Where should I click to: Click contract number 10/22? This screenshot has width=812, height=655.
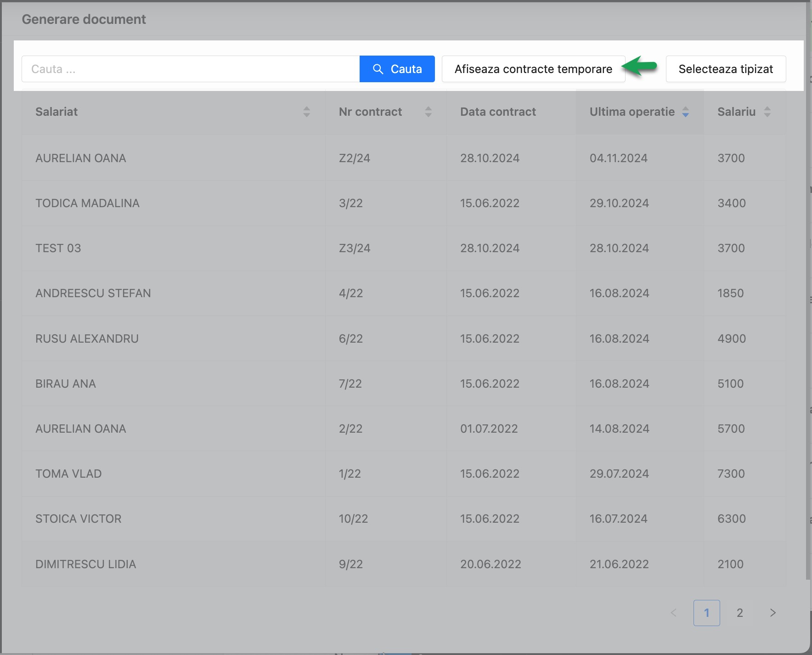353,519
